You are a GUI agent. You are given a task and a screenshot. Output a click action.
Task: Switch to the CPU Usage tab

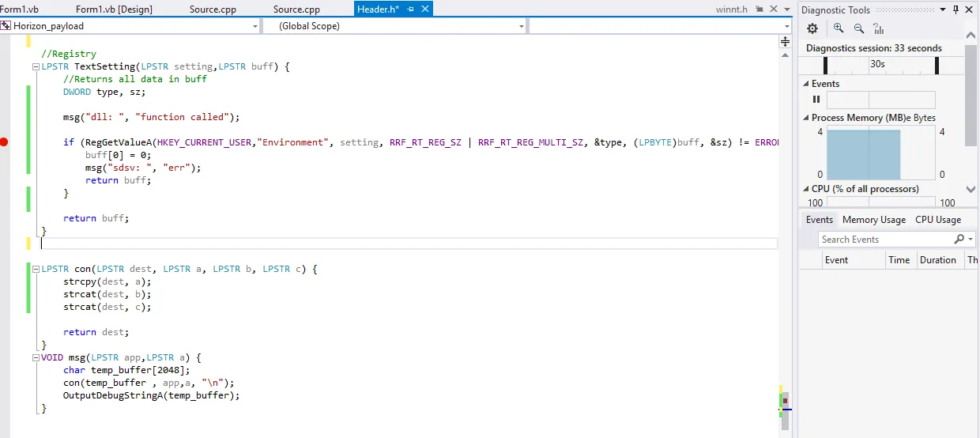point(938,220)
